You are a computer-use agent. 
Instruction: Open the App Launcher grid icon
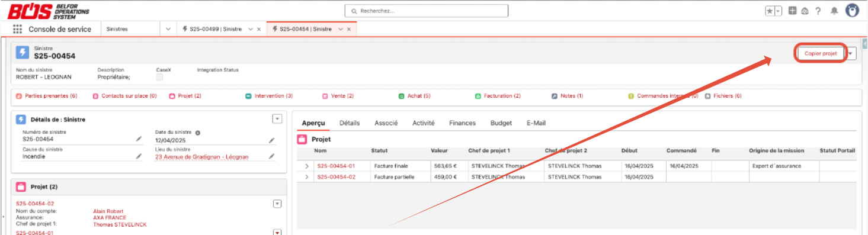click(17, 29)
